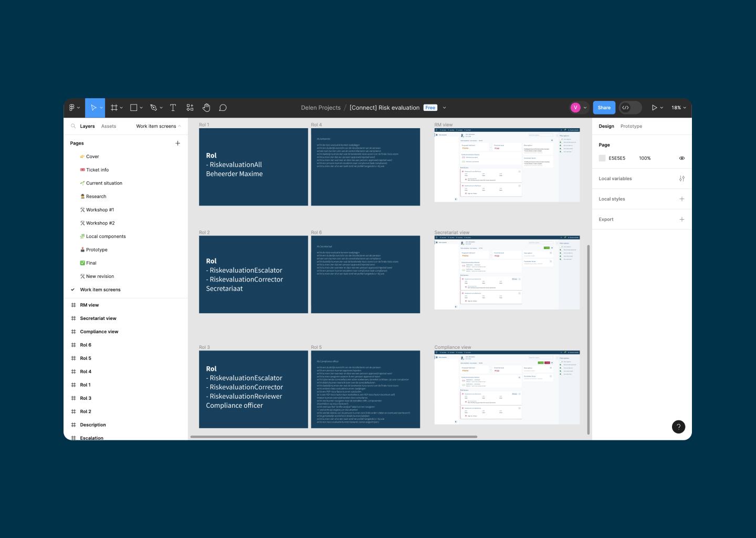Toggle Dev Mode switch
Image resolution: width=756 pixels, height=538 pixels.
(x=630, y=108)
